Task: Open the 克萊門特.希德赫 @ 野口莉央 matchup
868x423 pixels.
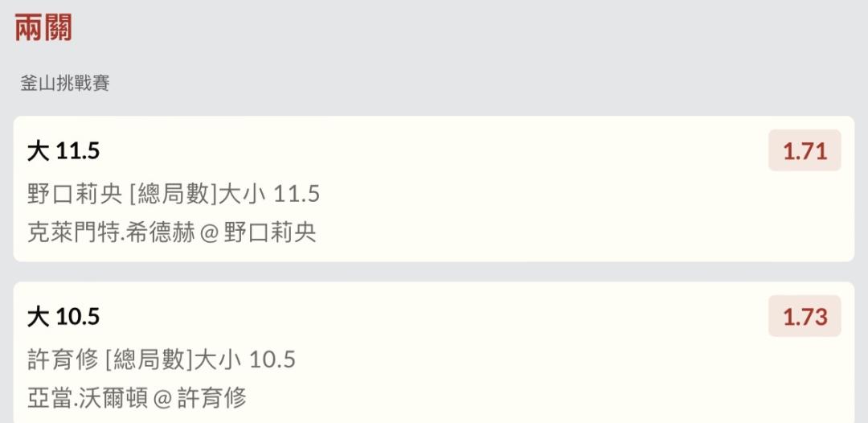Action: (x=172, y=232)
